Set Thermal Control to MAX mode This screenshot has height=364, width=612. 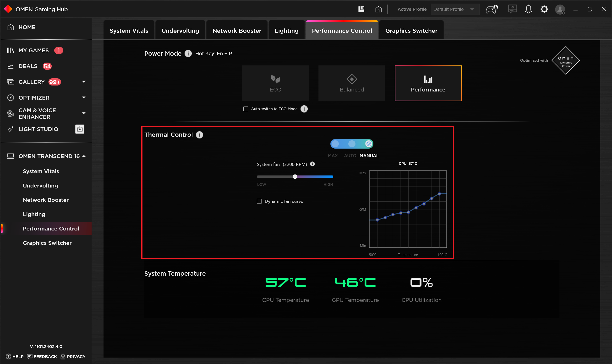point(335,144)
